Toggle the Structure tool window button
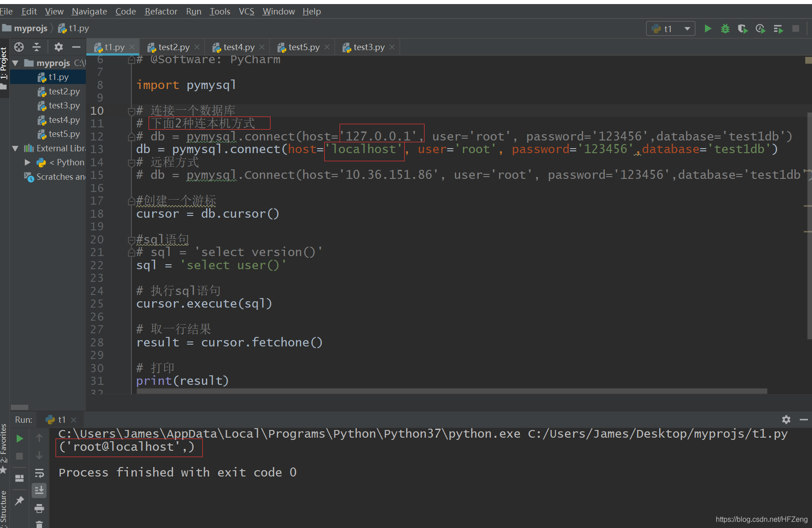 click(x=4, y=506)
